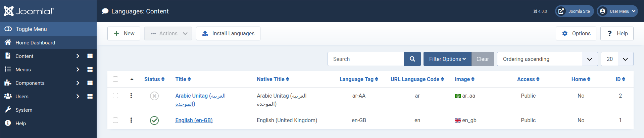Click the ordering sort arrow column header

tap(132, 79)
